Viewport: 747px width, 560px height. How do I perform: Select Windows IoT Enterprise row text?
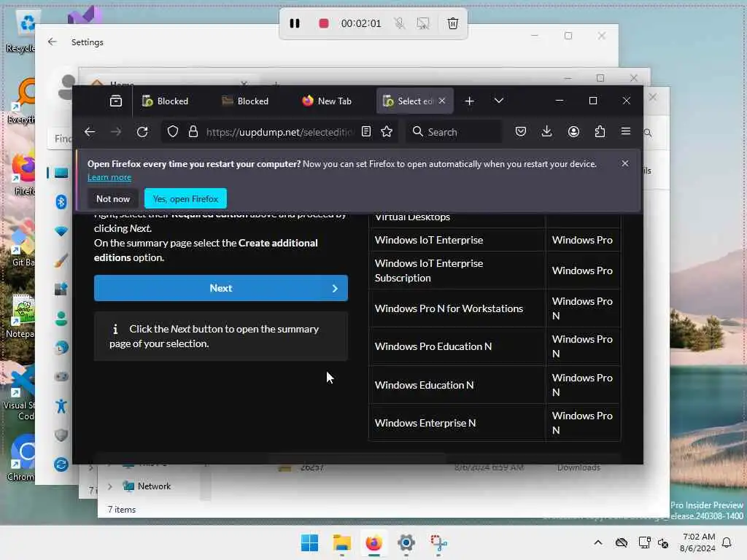[429, 240]
